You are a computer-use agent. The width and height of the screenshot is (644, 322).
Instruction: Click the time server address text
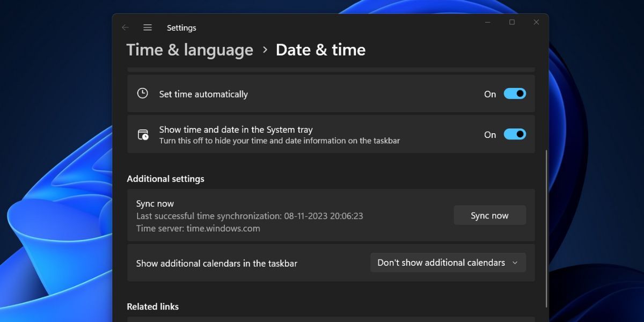(198, 228)
